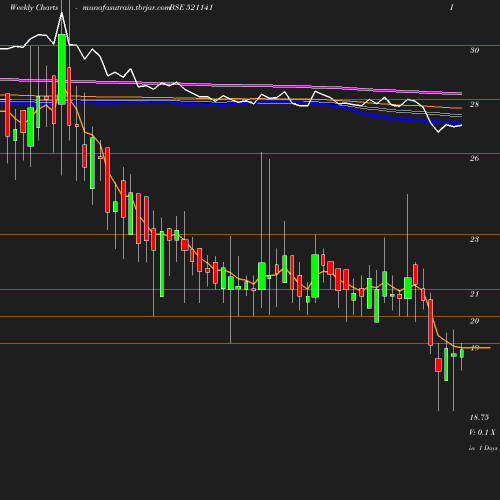Click the 'in 1 Days' text

483,448
